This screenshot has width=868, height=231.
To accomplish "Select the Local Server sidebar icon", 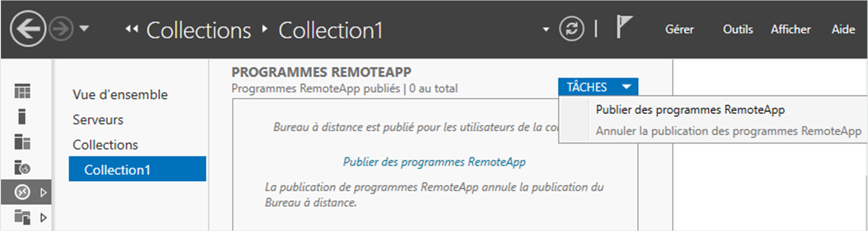I will (x=22, y=116).
